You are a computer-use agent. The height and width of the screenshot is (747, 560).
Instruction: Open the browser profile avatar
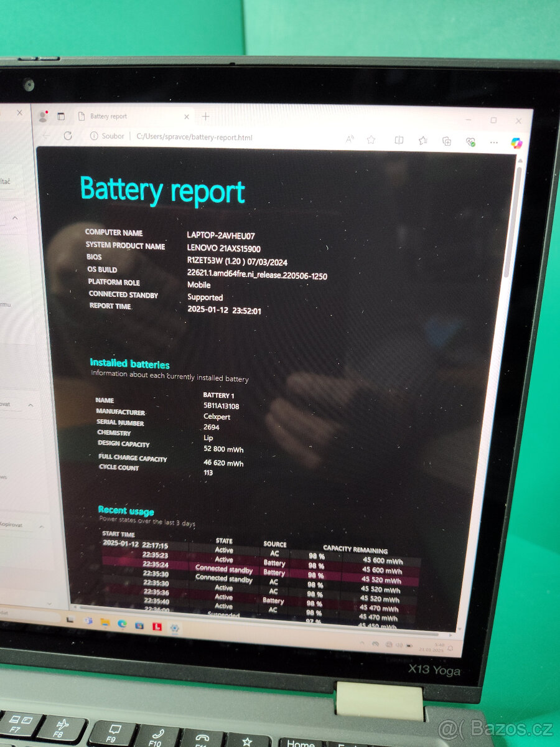[x=44, y=116]
